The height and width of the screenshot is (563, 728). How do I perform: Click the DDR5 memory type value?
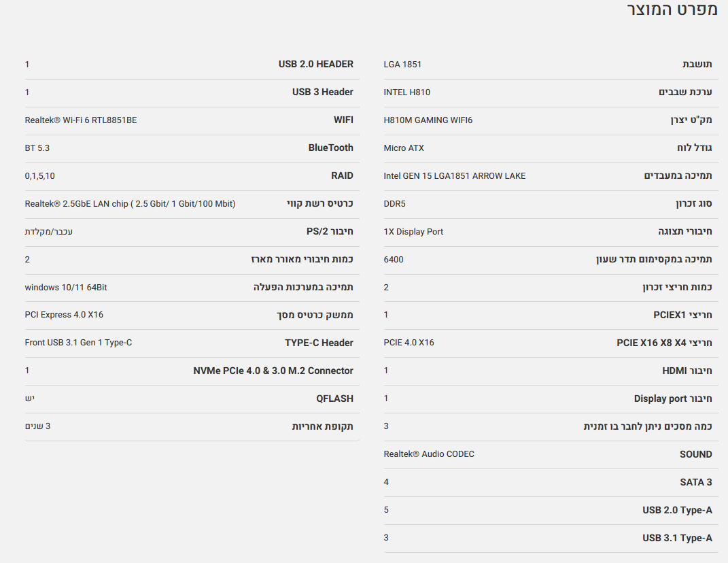coord(394,204)
